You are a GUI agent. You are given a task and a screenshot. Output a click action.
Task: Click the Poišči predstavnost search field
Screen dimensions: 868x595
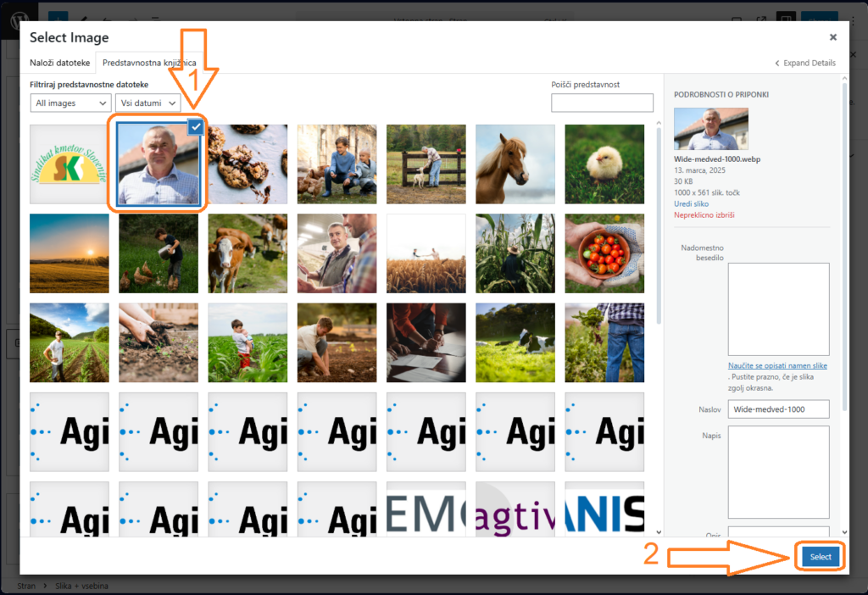(x=602, y=103)
